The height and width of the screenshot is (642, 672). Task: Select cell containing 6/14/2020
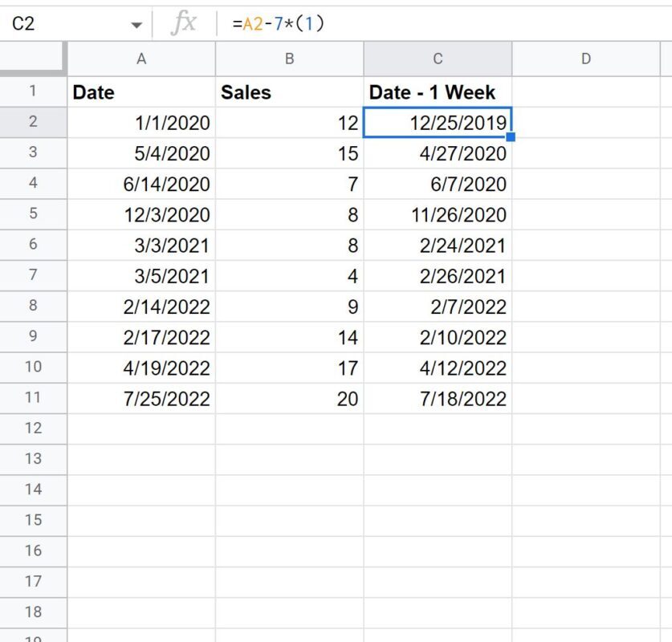click(x=141, y=184)
